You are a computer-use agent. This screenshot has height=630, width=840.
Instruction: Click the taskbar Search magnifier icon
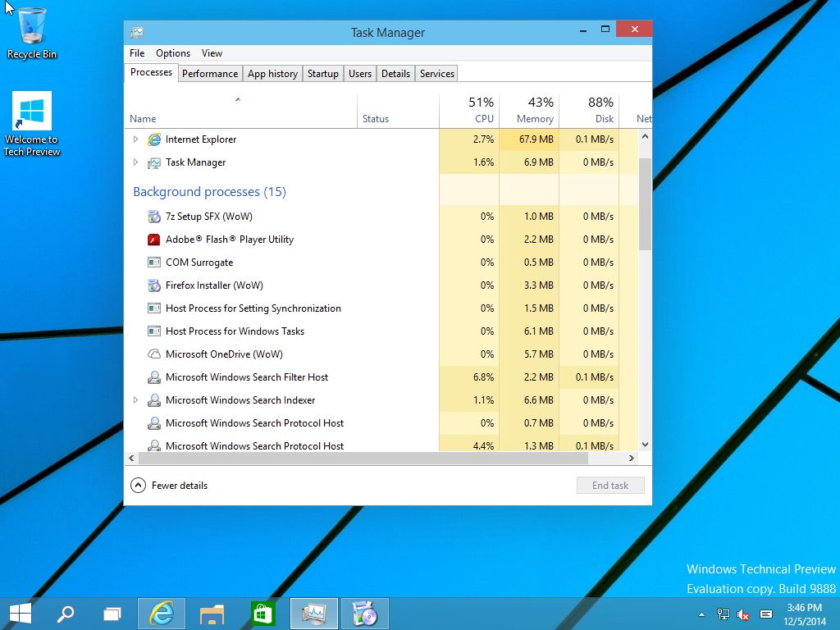tap(66, 614)
